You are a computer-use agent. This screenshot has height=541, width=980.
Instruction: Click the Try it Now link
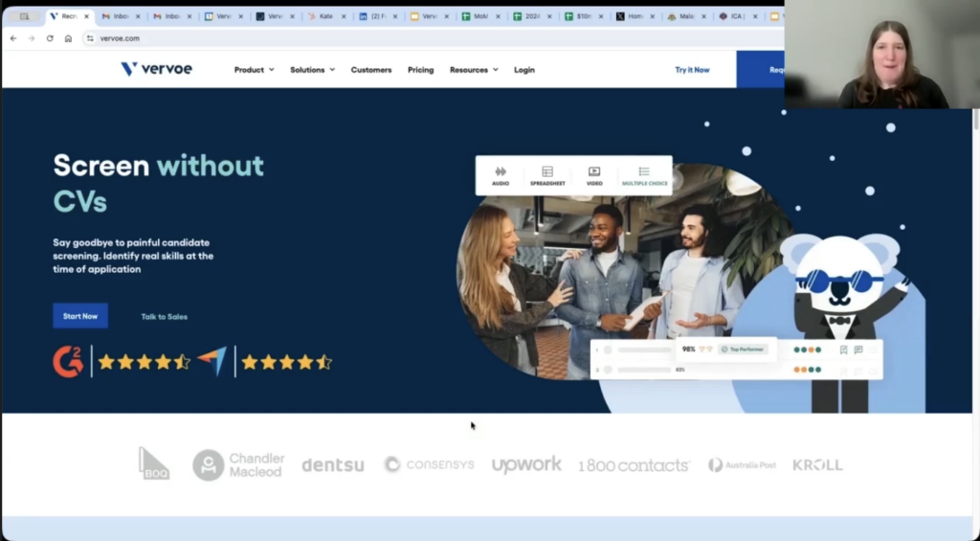[692, 70]
